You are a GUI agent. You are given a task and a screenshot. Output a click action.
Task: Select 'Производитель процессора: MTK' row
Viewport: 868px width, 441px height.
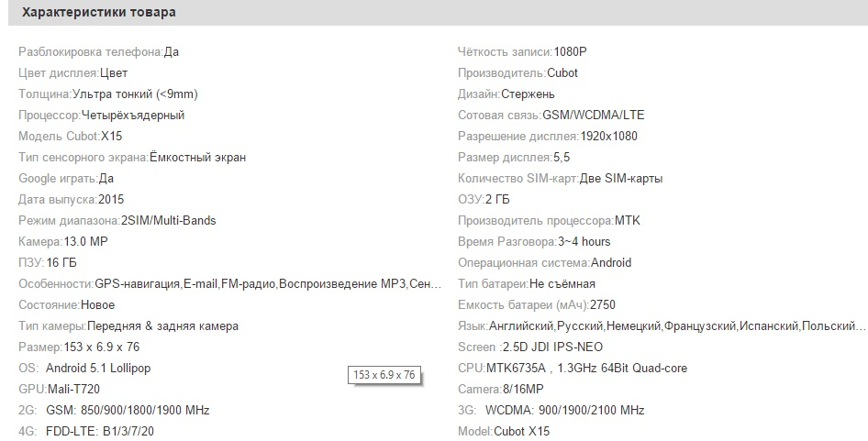pyautogui.click(x=549, y=220)
